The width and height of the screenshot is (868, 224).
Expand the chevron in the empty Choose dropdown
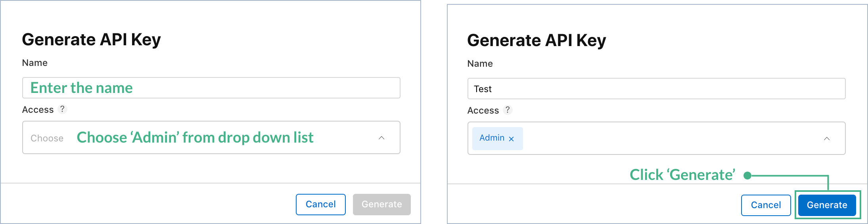(381, 138)
